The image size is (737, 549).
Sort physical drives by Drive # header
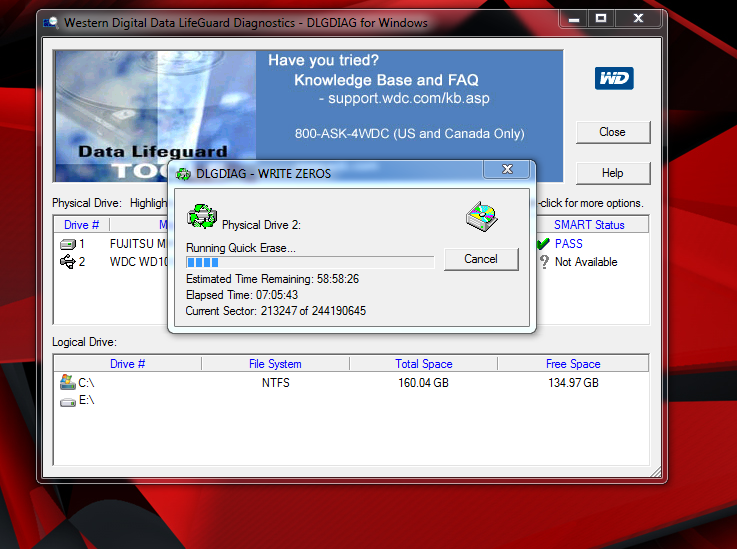tap(82, 225)
